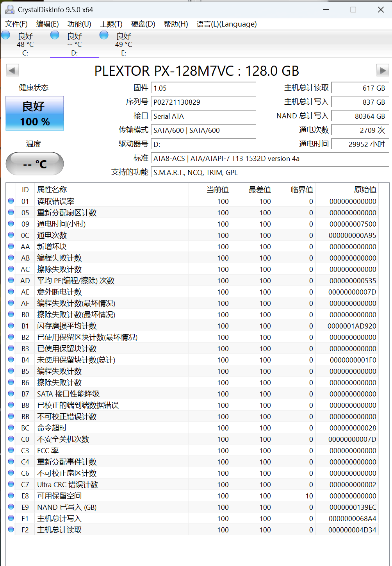Click power-on count value 2709 次
The width and height of the screenshot is (392, 566).
click(x=360, y=130)
